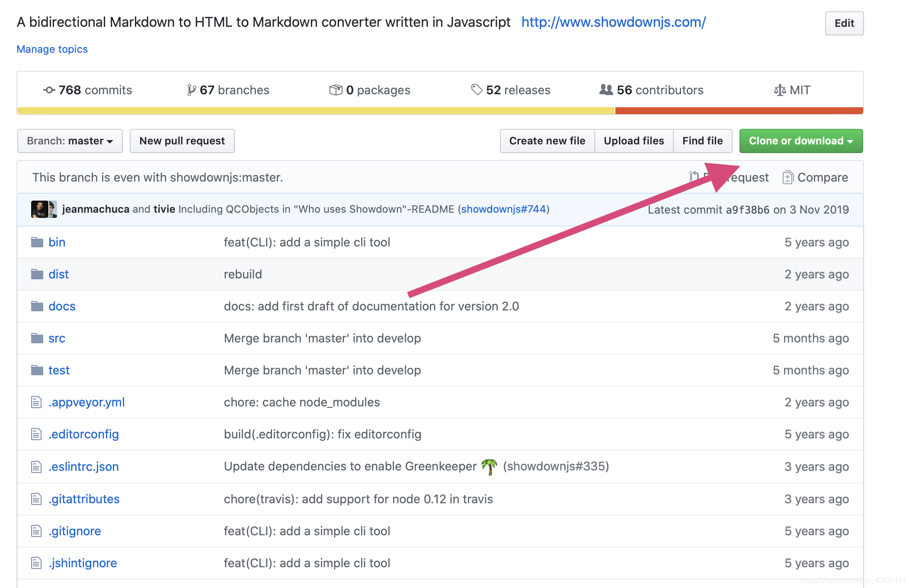Open the showdownjs#744 commit link
The width and height of the screenshot is (909, 588).
(503, 209)
